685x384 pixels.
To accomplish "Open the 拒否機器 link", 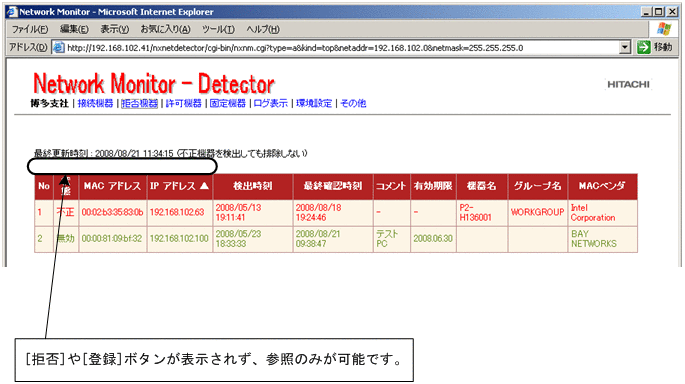I will point(139,103).
